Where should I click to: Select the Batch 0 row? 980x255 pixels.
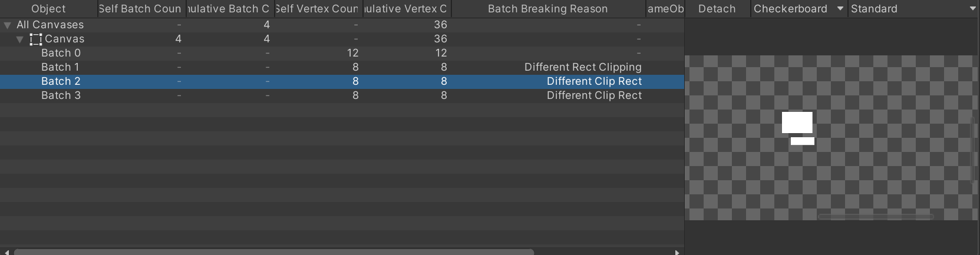(342, 53)
